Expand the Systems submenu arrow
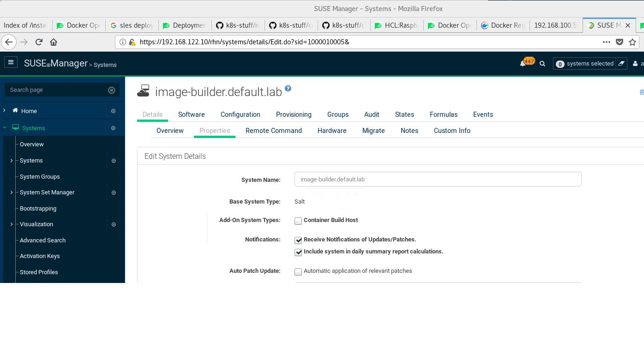 [x=11, y=160]
